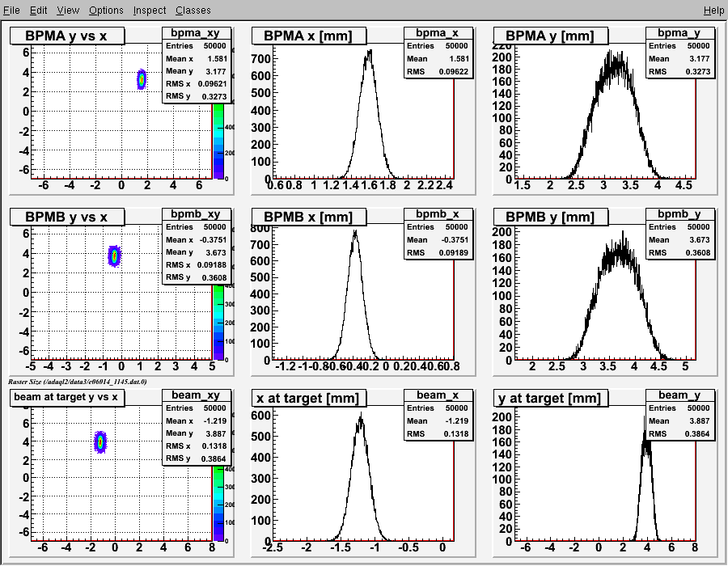Select the beam_x statistics box header
The height and width of the screenshot is (566, 728).
438,395
